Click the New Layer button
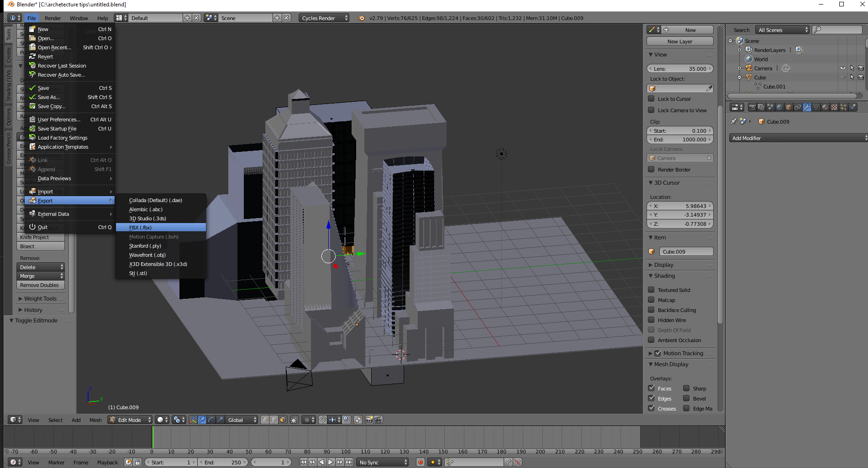This screenshot has width=868, height=468. tap(679, 42)
